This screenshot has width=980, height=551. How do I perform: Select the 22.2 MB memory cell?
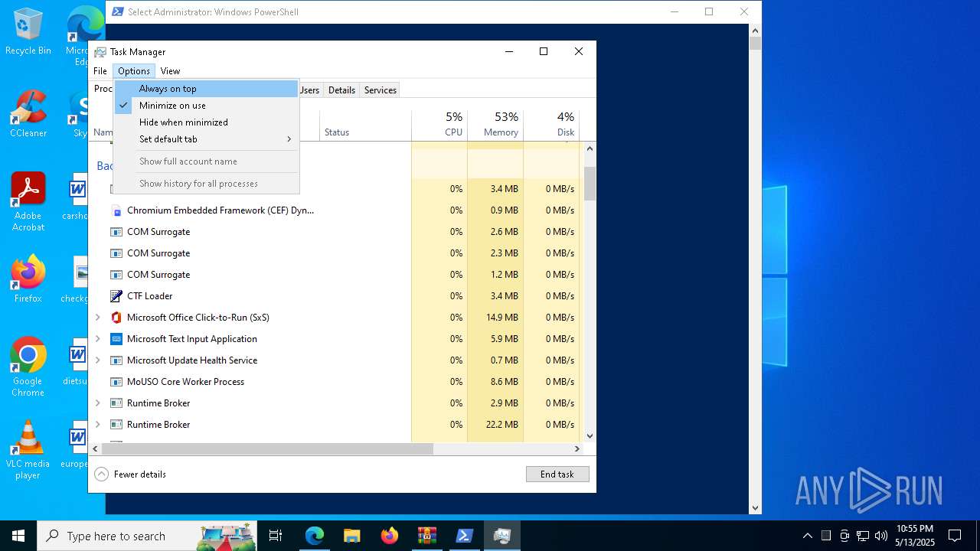click(x=495, y=425)
